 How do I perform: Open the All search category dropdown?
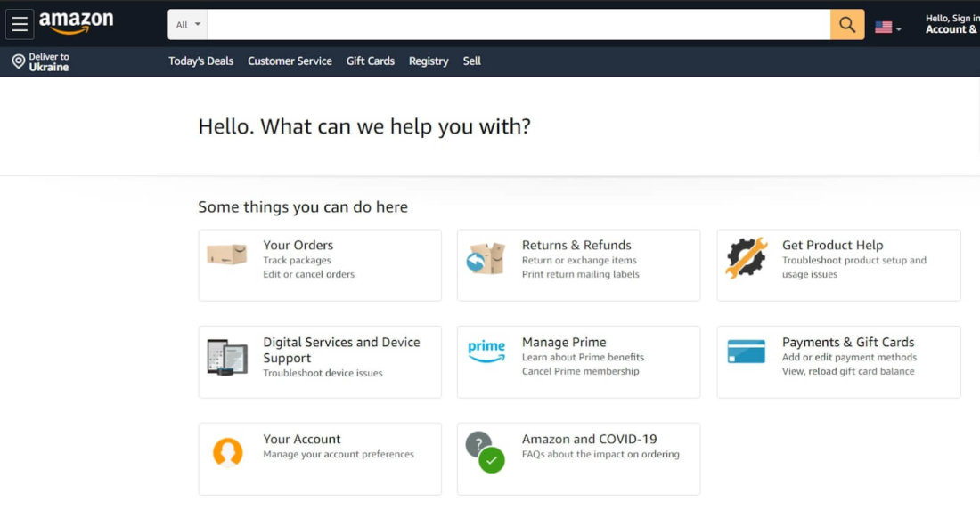[187, 24]
